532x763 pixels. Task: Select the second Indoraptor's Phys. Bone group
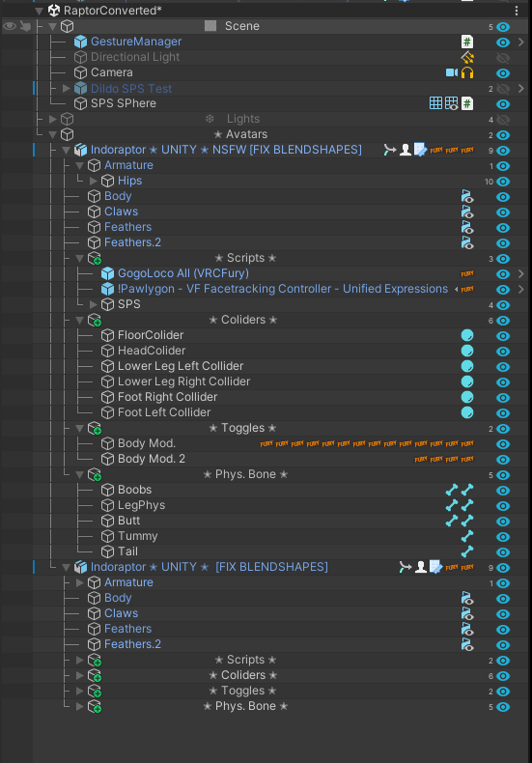pyautogui.click(x=245, y=706)
